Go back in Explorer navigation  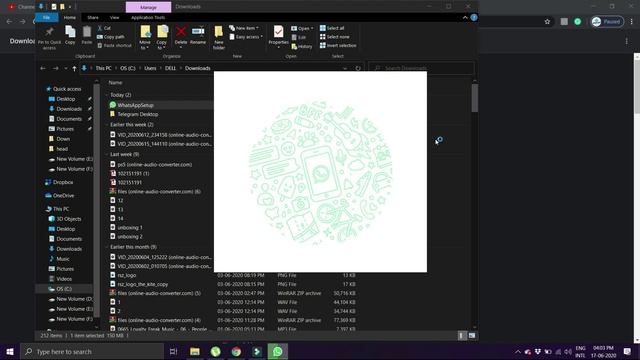coord(43,68)
